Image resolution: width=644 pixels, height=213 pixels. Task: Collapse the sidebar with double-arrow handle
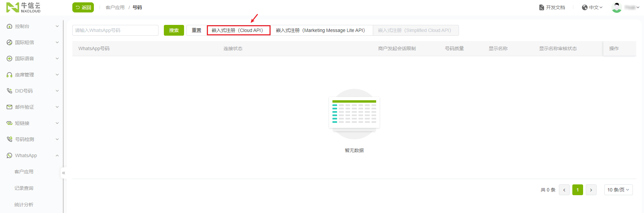[64, 173]
